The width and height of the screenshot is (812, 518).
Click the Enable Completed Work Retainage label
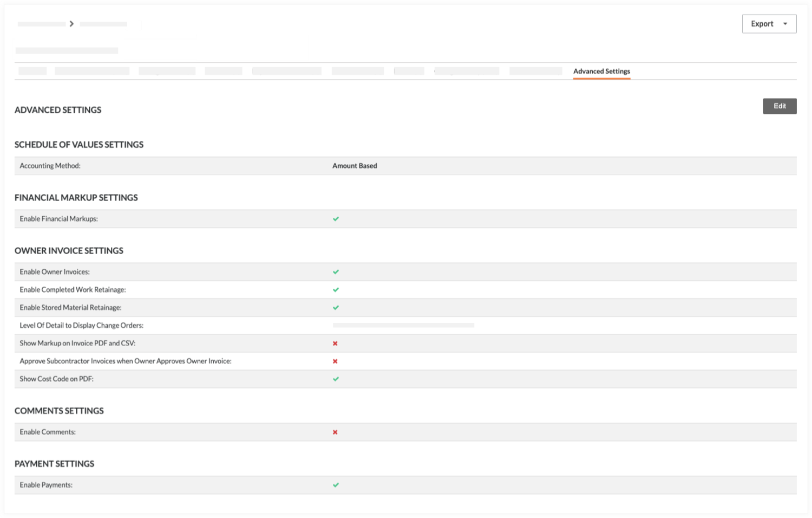tap(73, 290)
